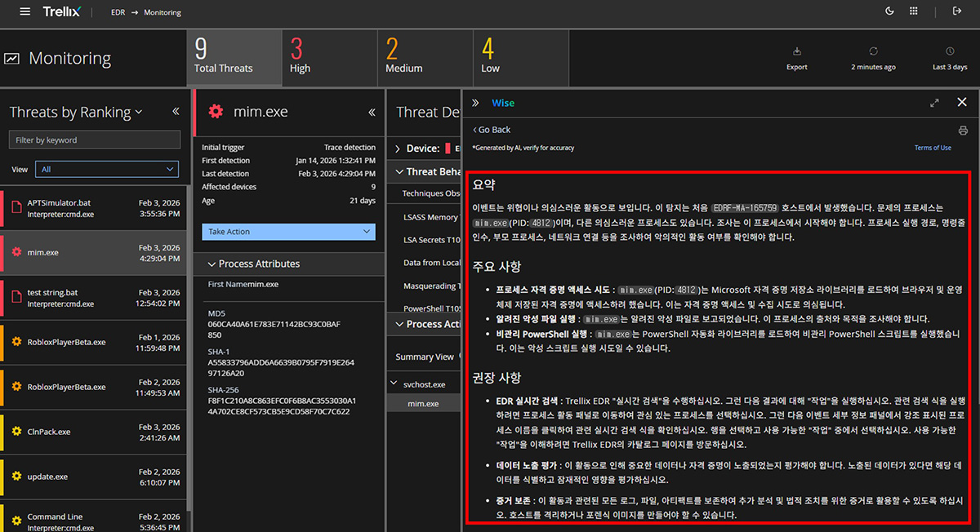The height and width of the screenshot is (532, 980).
Task: Click the LSA Secrets technique
Action: coord(431,240)
